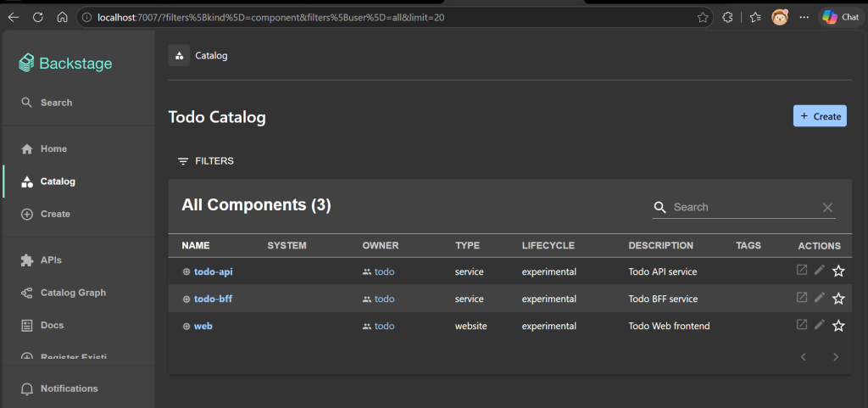The height and width of the screenshot is (408, 868).
Task: Sort by OWNER column header
Action: click(x=381, y=245)
